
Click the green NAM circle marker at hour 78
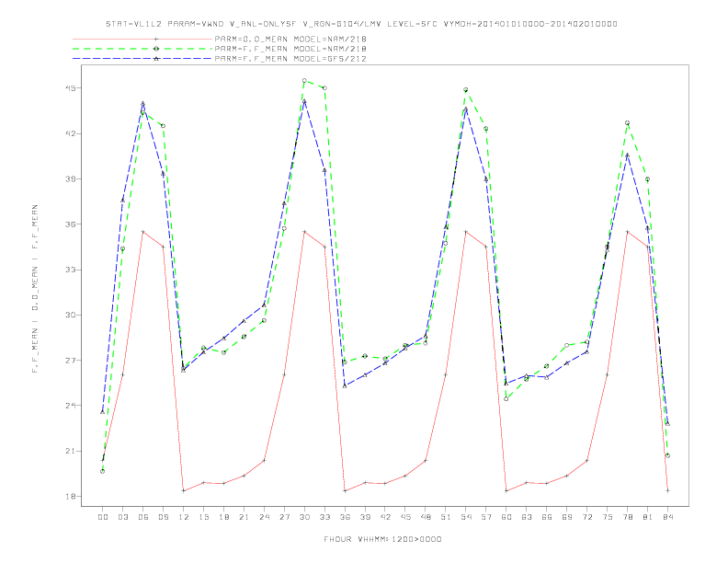pos(627,123)
